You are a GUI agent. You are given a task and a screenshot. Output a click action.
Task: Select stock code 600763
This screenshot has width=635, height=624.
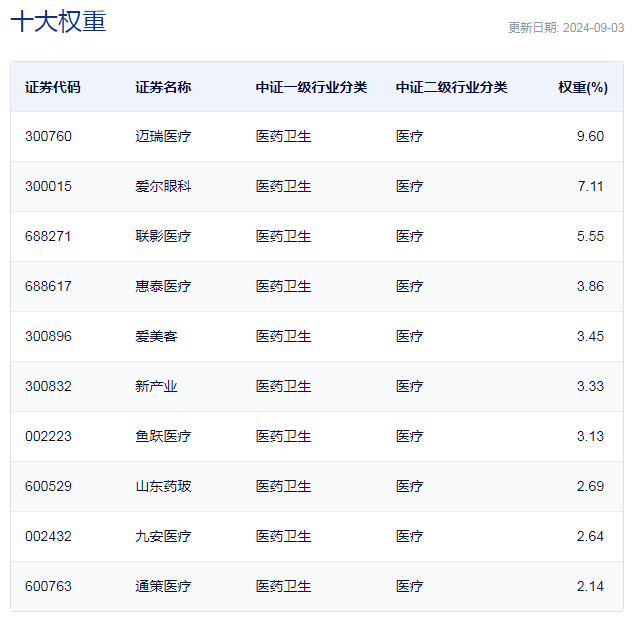[x=48, y=586]
